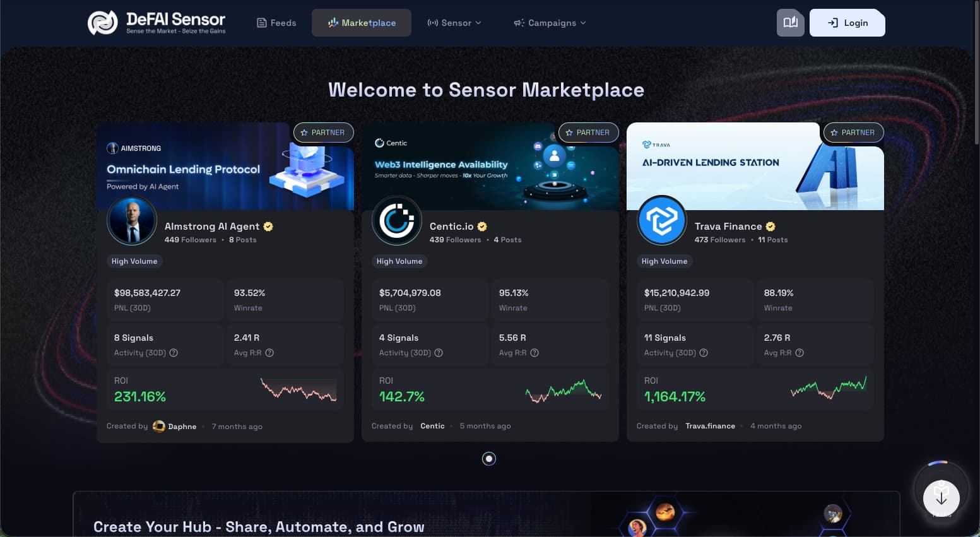This screenshot has height=537, width=980.
Task: Click the $5,704,979.08 PNL value
Action: [410, 293]
